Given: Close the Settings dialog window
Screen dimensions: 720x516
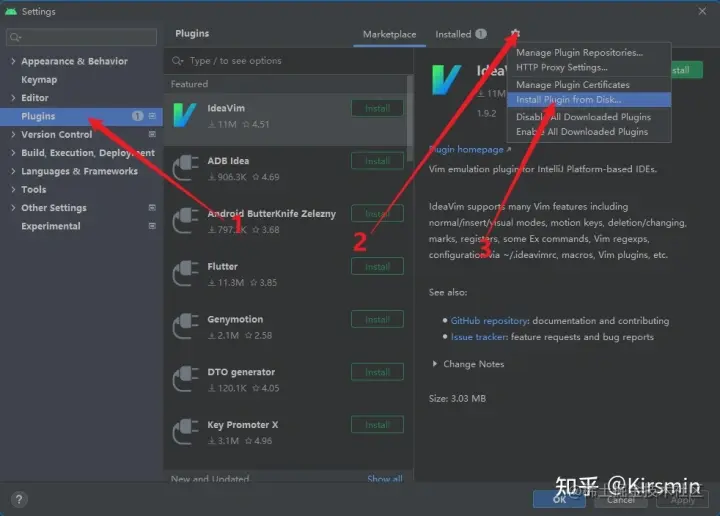Looking at the screenshot, I should click(702, 11).
